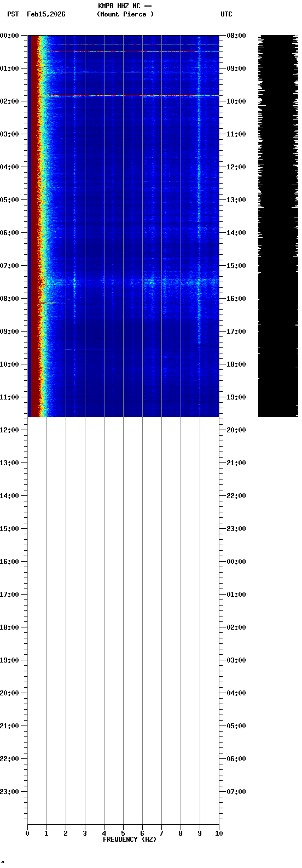The image size is (302, 868).
Task: Click the 12:00 PST time label
Action: click(10, 430)
